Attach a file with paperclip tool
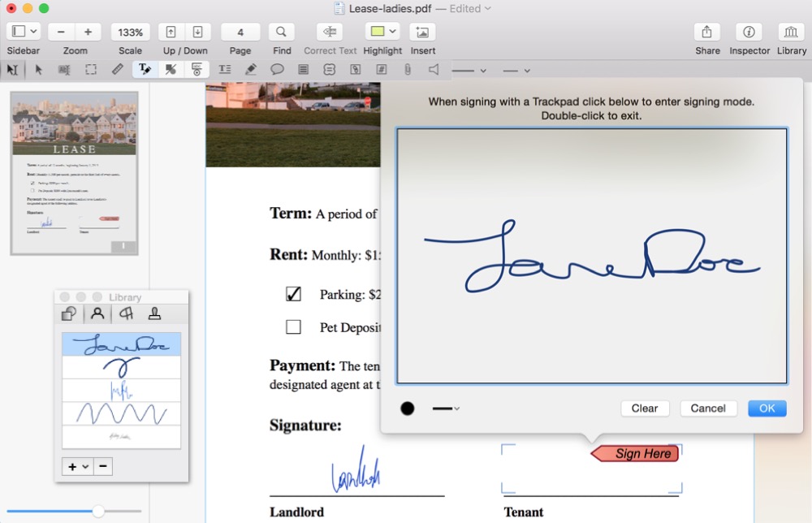This screenshot has width=812, height=523. point(408,69)
